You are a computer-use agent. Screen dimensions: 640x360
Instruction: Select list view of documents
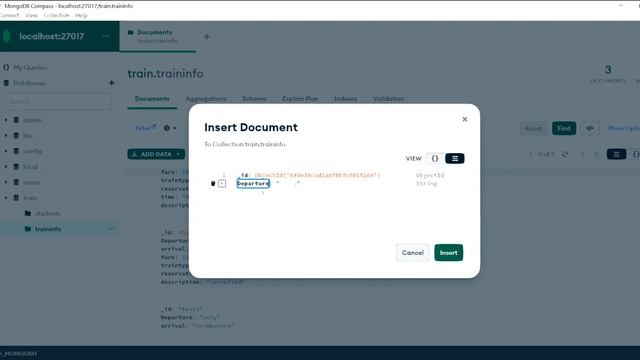point(616,154)
